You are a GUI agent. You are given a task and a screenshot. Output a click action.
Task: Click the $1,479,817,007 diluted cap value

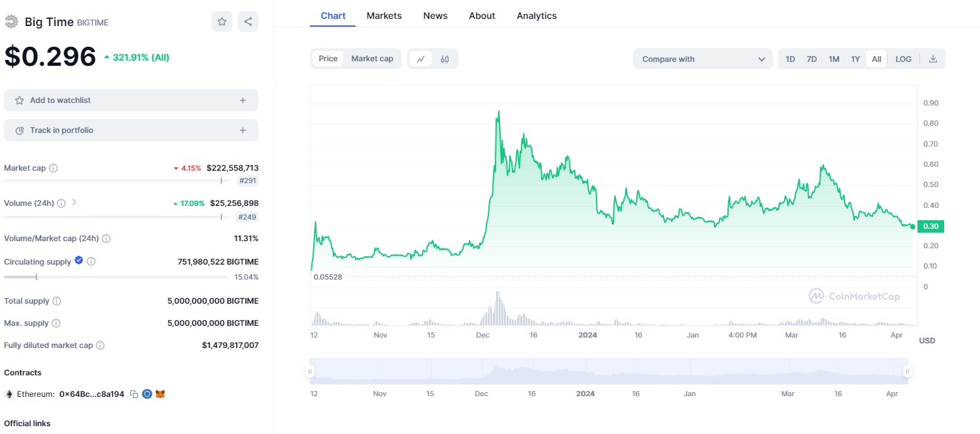point(230,345)
